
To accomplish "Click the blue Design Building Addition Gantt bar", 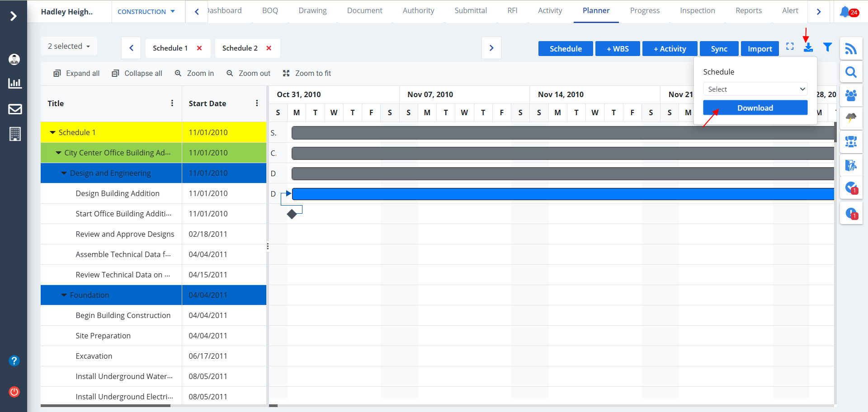I will pos(561,194).
